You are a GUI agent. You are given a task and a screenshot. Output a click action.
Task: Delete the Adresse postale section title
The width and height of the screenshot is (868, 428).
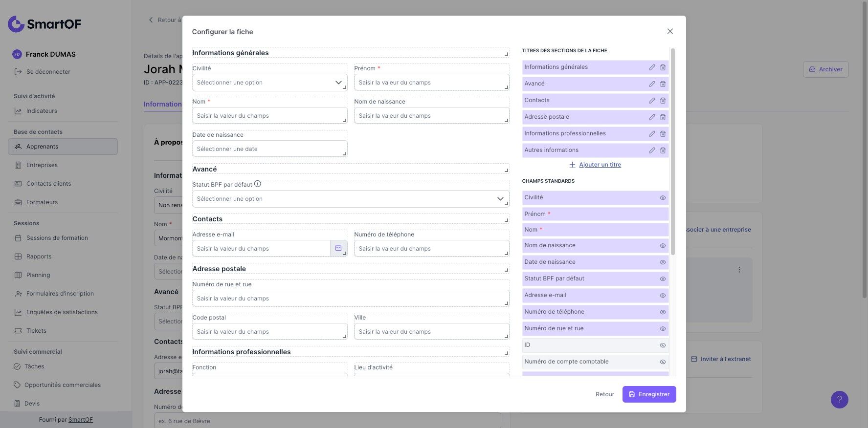[663, 117]
